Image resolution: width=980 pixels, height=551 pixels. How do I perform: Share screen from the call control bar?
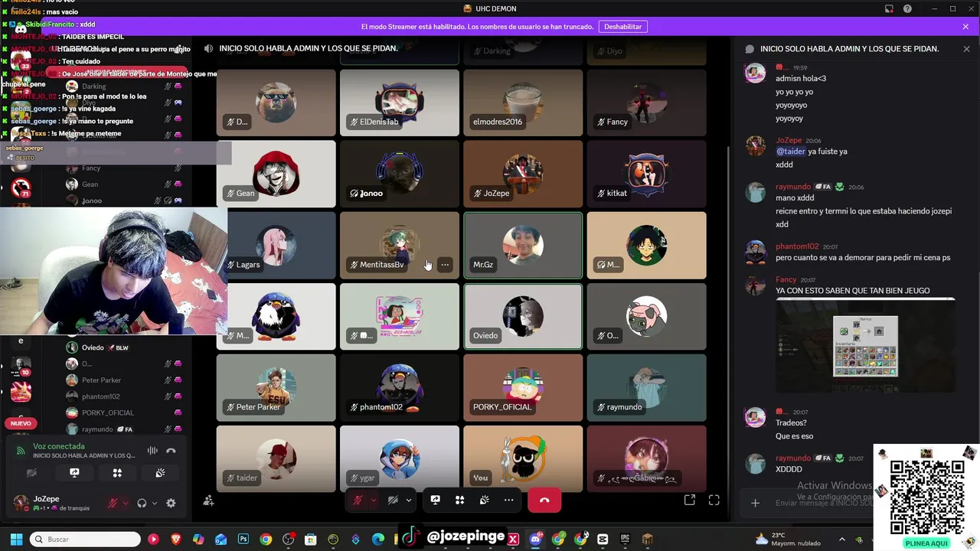tap(435, 500)
